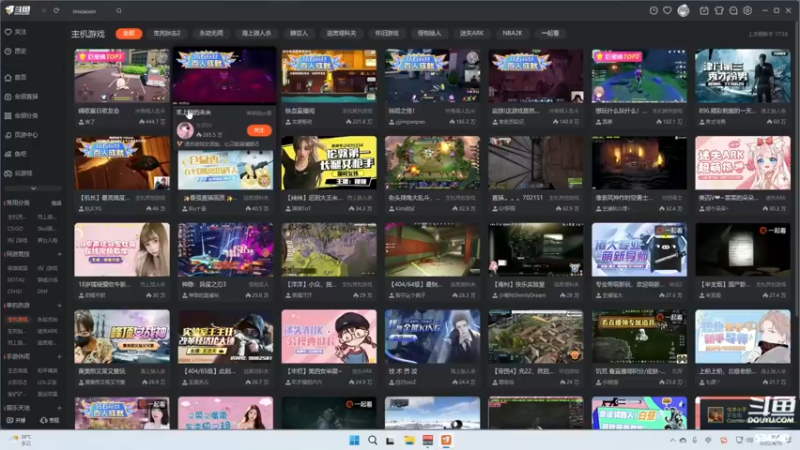Open 历史 in the left sidebar

16,51
